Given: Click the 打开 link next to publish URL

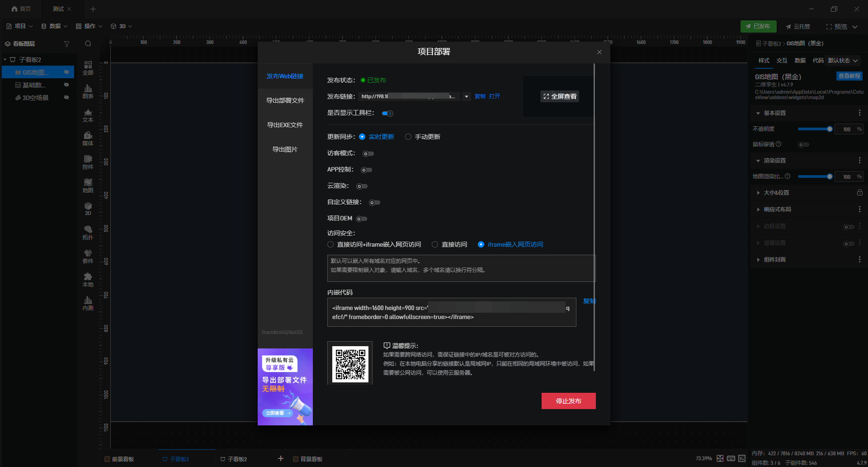Looking at the screenshot, I should [495, 96].
